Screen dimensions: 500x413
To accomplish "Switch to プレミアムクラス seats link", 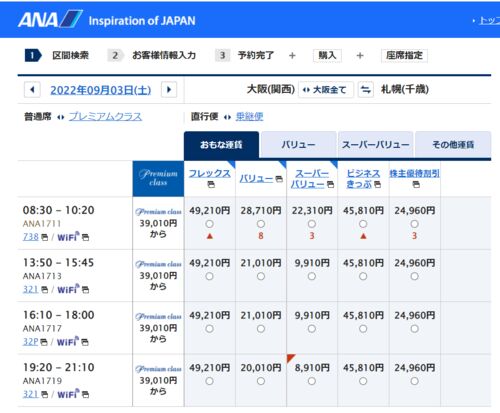I will tap(105, 116).
